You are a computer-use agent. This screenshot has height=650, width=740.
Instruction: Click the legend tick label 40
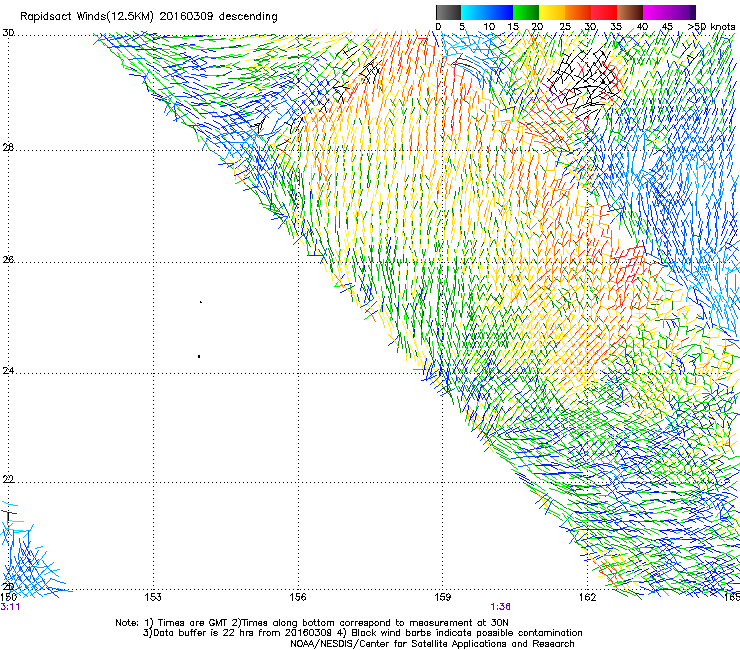click(642, 27)
